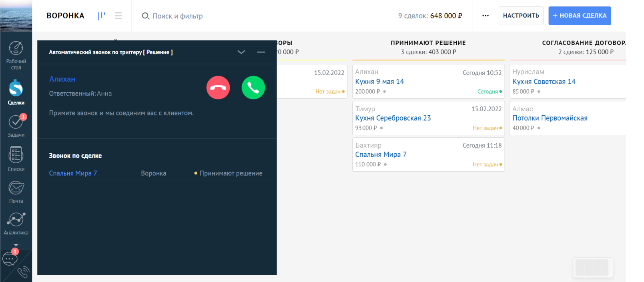Viewport: 644px width, 282px height.
Task: Open chat messages icon with badge
Action: click(10, 259)
